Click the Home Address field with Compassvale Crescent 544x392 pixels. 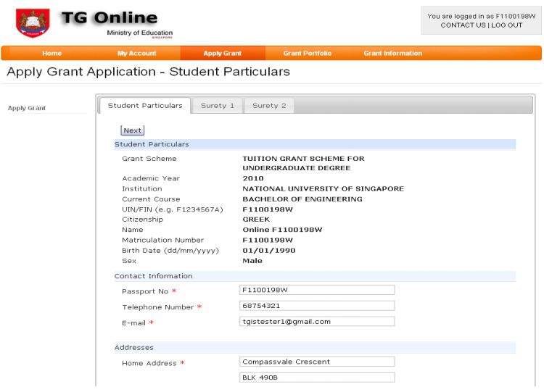(x=317, y=362)
